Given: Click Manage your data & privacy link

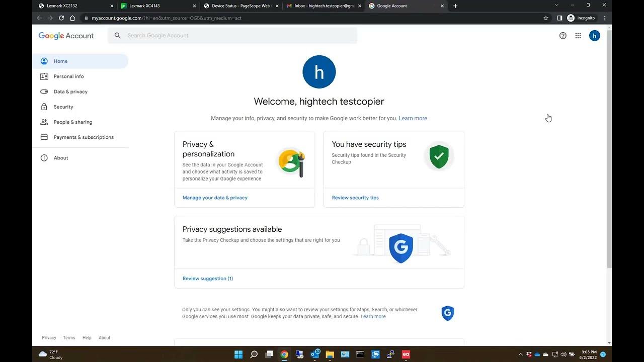Looking at the screenshot, I should pos(215,198).
